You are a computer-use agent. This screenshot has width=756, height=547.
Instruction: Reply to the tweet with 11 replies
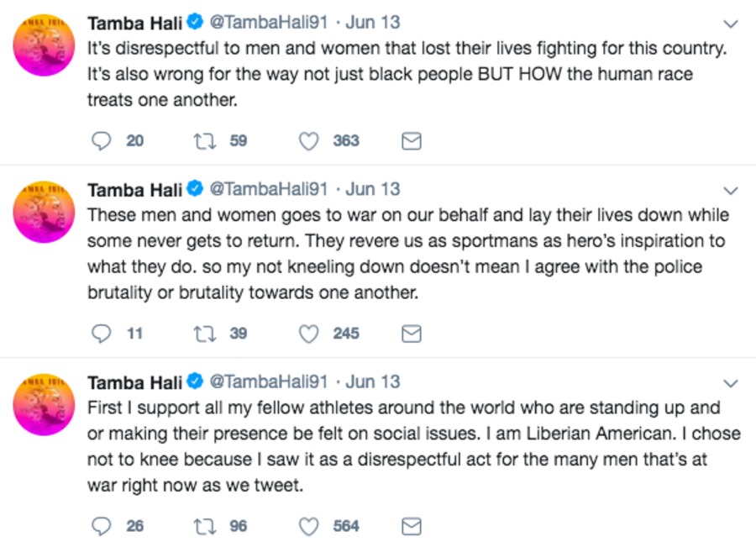click(102, 334)
